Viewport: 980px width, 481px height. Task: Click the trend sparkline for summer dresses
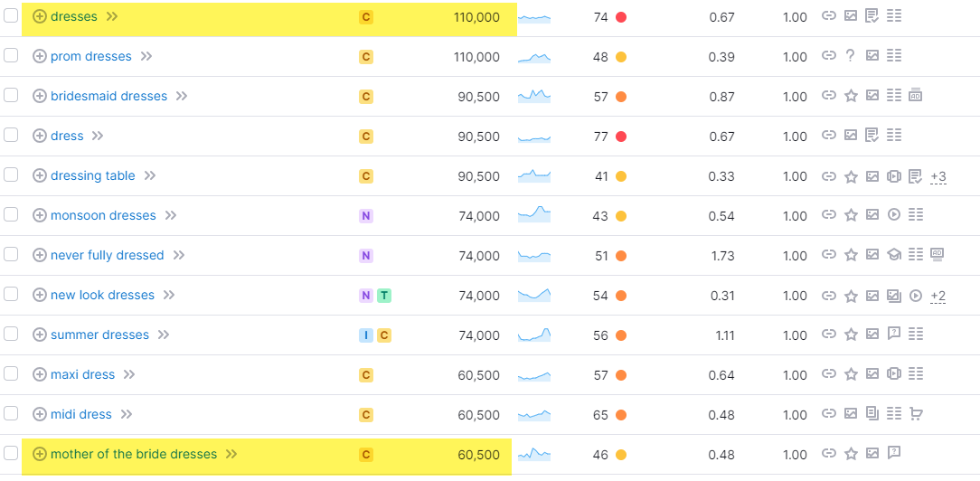[x=534, y=335]
